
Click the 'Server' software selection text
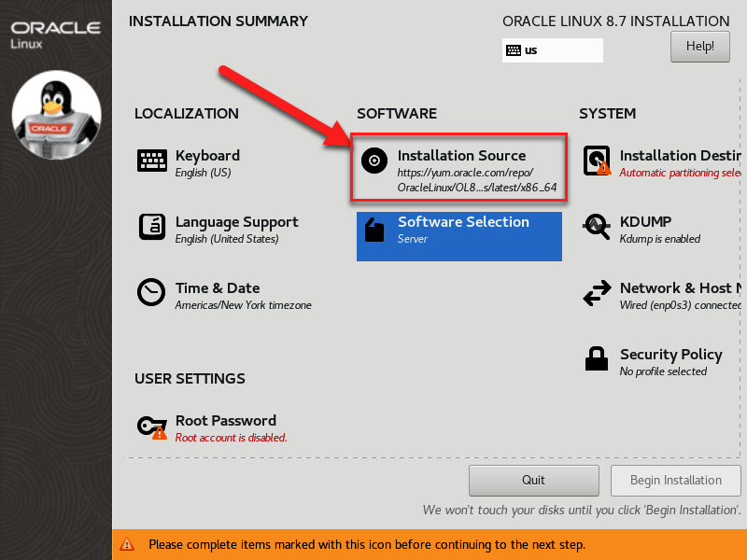coord(413,239)
